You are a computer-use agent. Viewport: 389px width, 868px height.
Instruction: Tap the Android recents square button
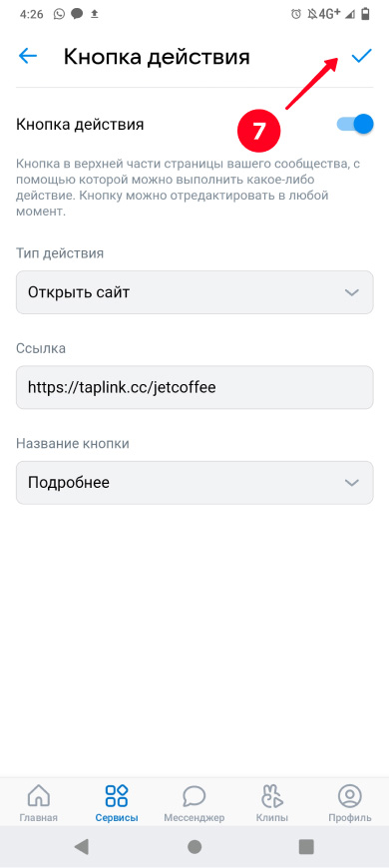coord(306,846)
